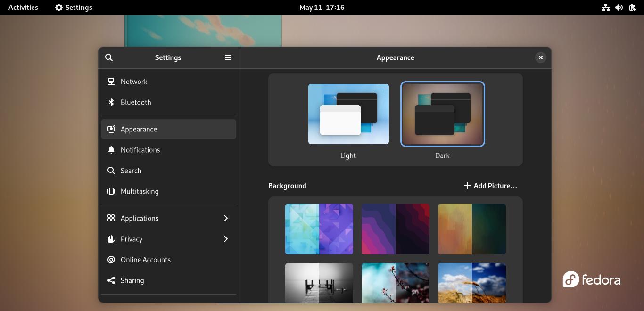The height and width of the screenshot is (311, 644).
Task: Select the Light style option
Action: (348, 114)
